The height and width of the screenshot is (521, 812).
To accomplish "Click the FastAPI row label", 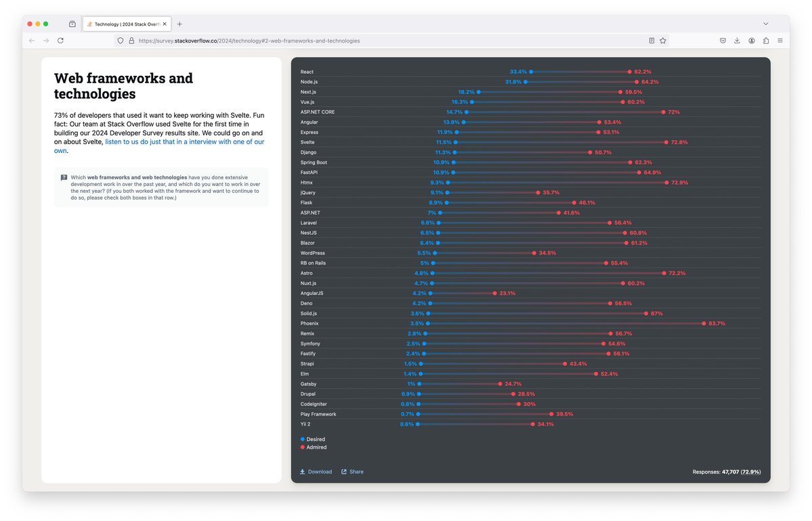I will (x=309, y=173).
